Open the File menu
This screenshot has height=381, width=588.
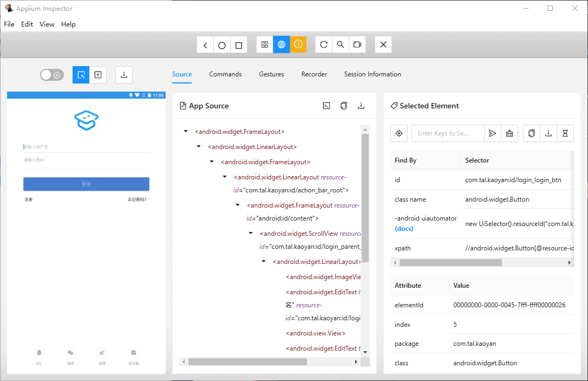[x=9, y=24]
